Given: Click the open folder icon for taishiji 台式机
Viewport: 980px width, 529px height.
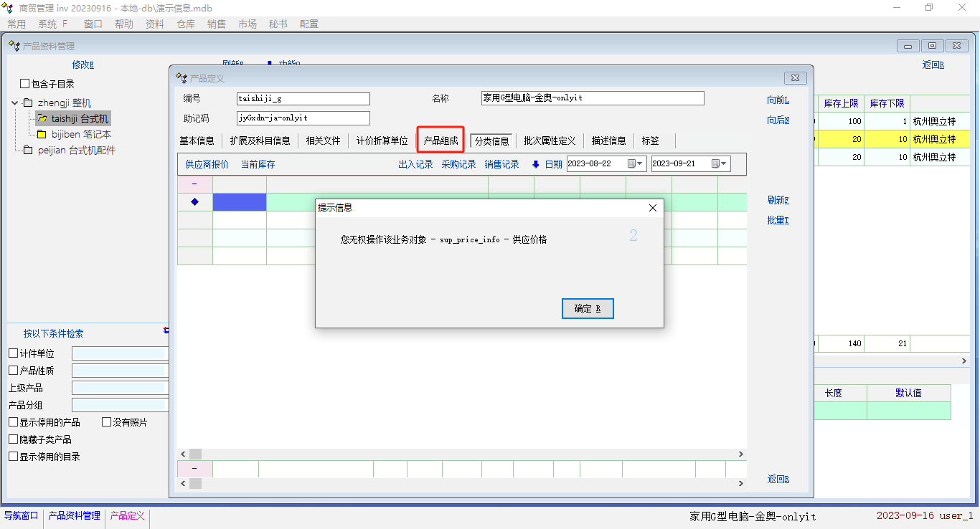Looking at the screenshot, I should [42, 119].
